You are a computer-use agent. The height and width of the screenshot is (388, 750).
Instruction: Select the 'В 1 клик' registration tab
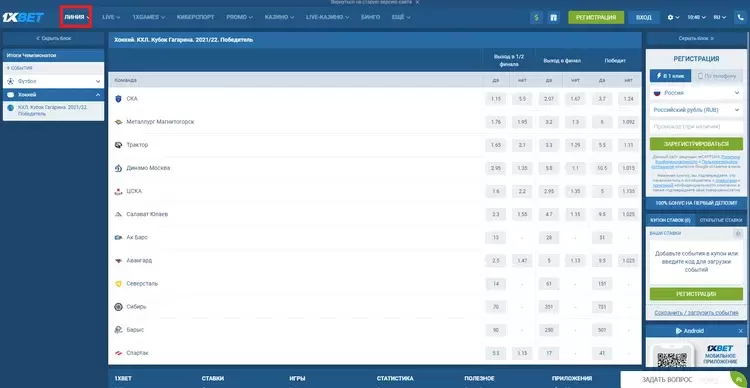point(671,76)
